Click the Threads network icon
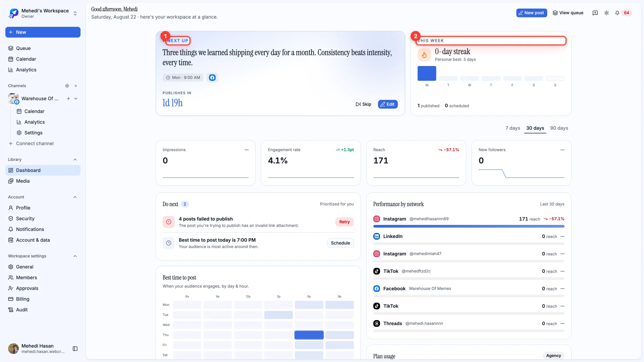This screenshot has width=644, height=362. coord(377,323)
